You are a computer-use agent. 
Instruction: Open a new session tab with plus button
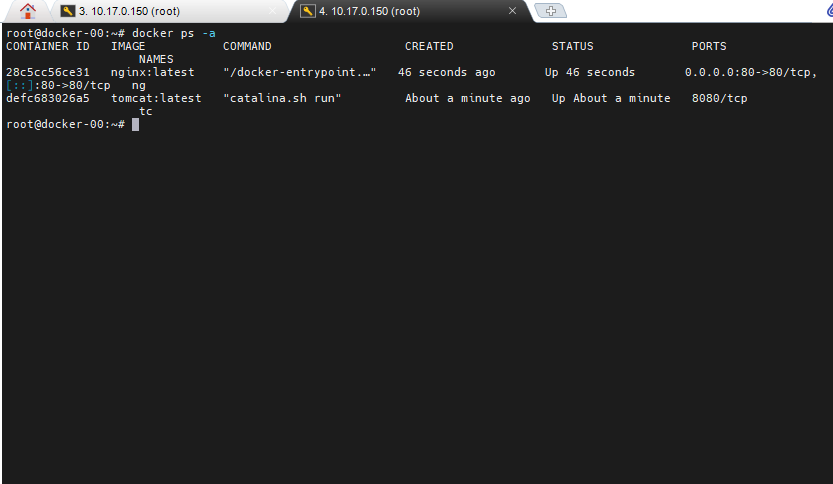[550, 11]
